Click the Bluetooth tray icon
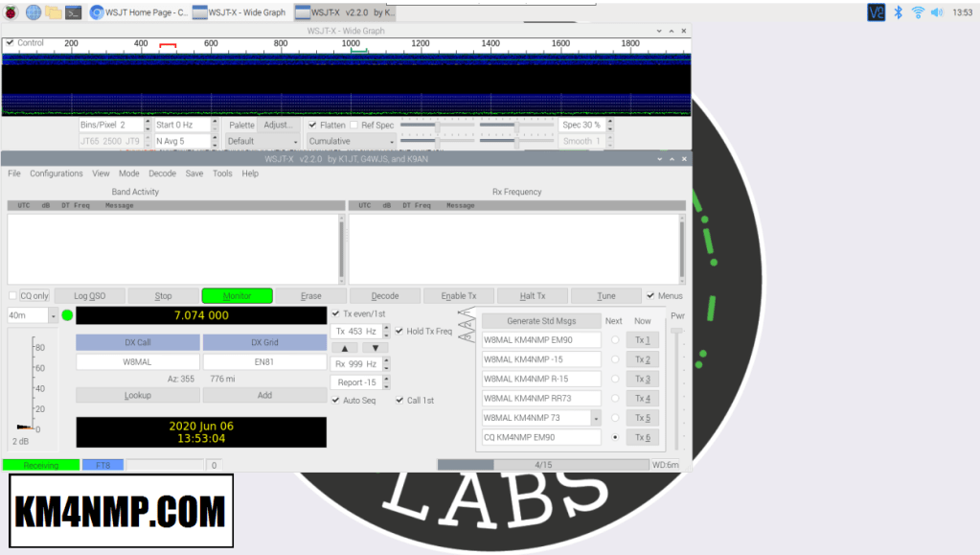 [899, 12]
